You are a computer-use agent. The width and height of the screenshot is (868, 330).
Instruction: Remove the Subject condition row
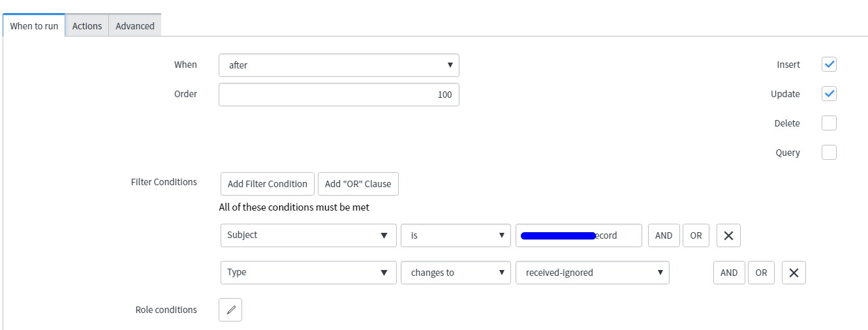pos(728,235)
